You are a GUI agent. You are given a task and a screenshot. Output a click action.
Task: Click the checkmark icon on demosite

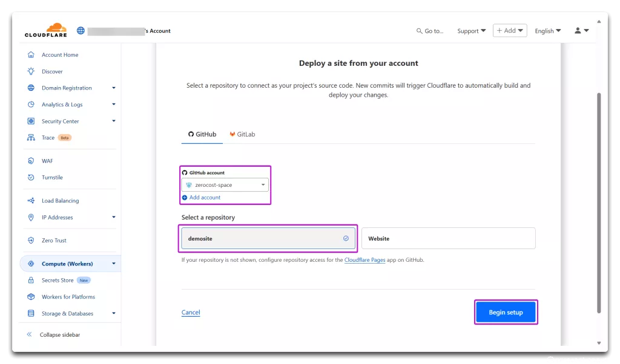point(346,238)
